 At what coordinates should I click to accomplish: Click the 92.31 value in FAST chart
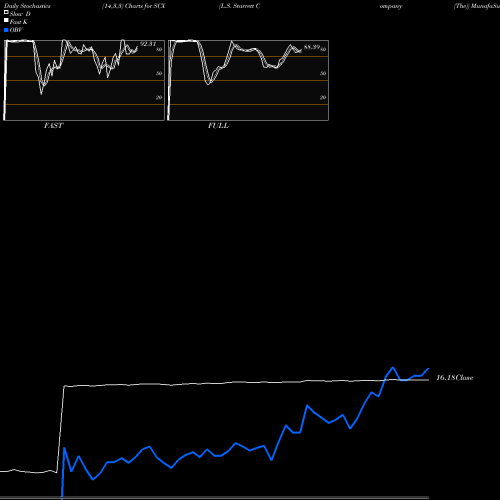point(148,44)
